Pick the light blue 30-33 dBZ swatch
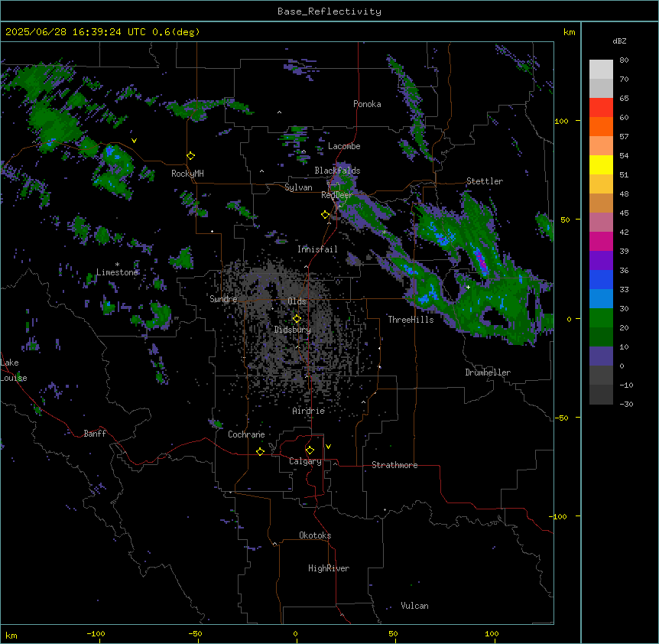The height and width of the screenshot is (644, 659). point(601,299)
